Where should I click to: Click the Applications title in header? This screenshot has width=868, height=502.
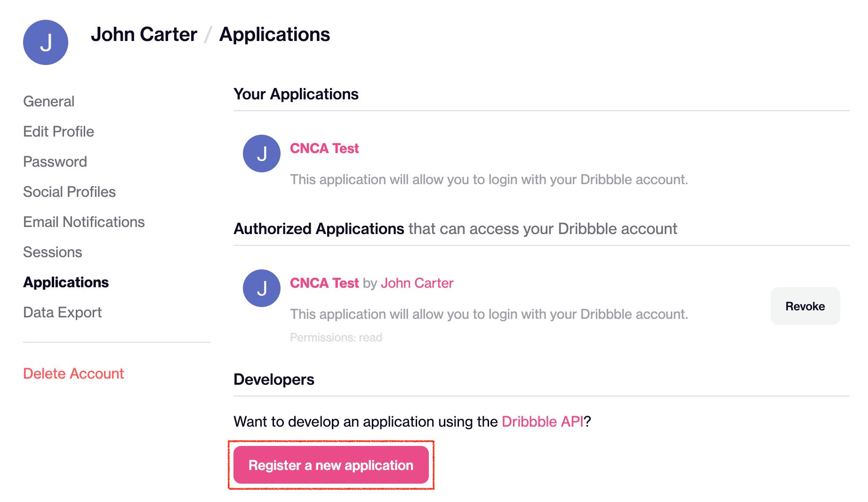pos(275,34)
